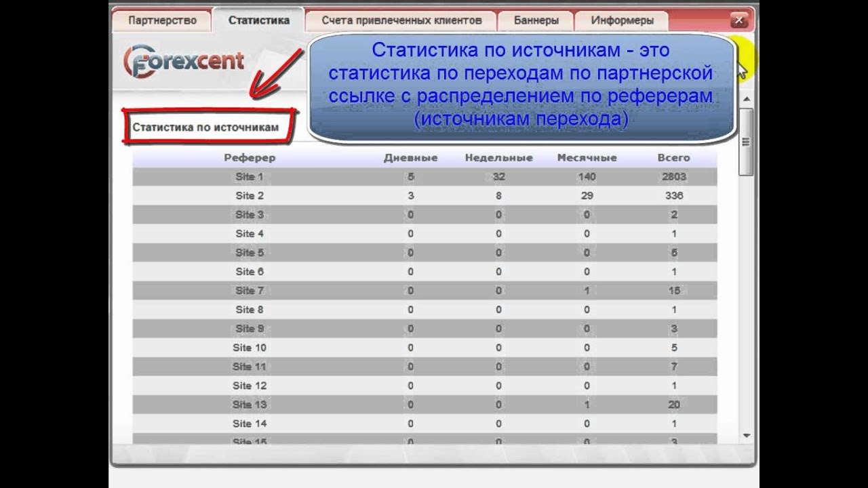
Task: Select the Site 1 referrer row
Action: tap(250, 177)
